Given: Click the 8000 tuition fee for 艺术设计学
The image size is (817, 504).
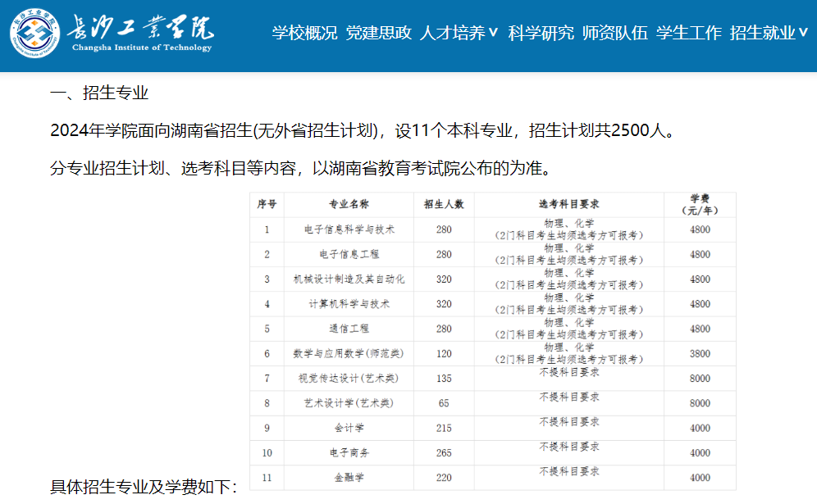Looking at the screenshot, I should point(699,402).
